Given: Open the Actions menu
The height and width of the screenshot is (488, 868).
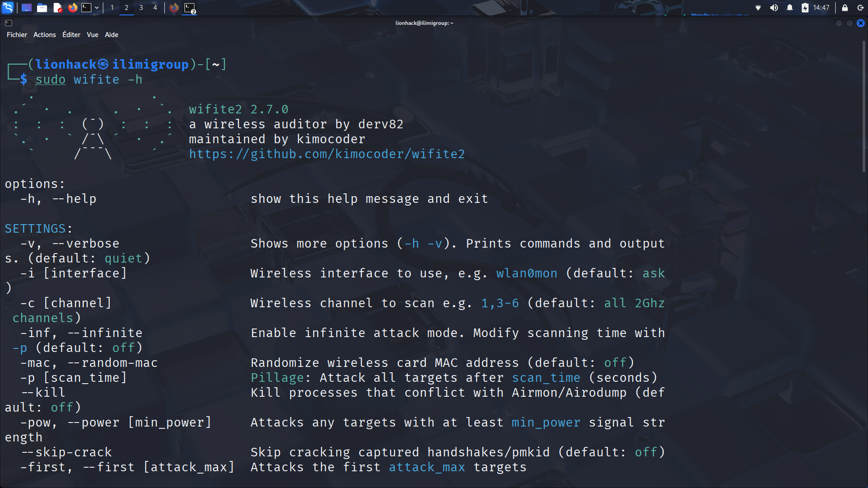Looking at the screenshot, I should [45, 35].
